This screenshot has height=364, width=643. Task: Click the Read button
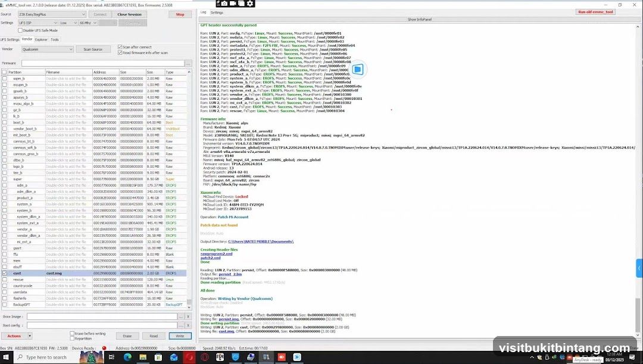tap(154, 335)
